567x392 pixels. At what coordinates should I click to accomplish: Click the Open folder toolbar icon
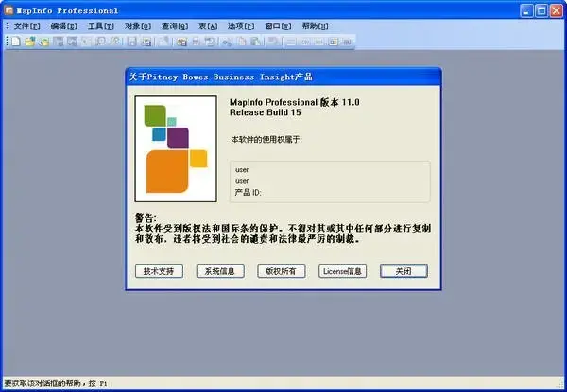click(30, 42)
